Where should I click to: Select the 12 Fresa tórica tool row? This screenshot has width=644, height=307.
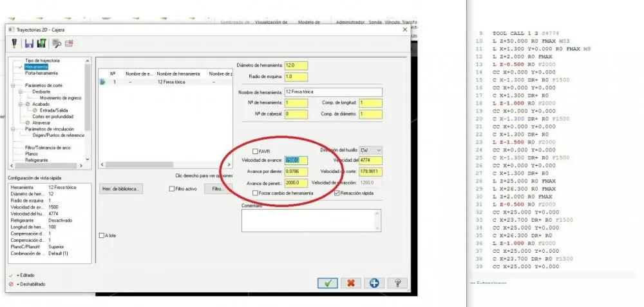[165, 82]
